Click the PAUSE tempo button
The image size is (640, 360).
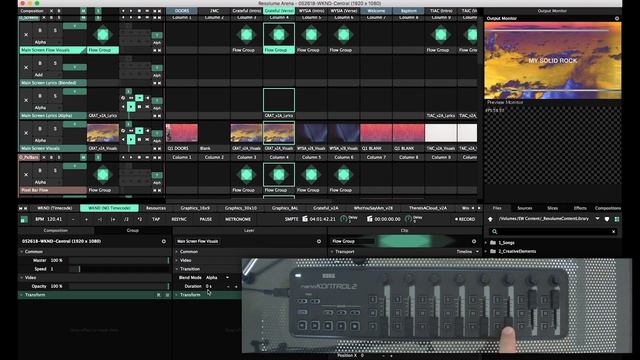(206, 219)
